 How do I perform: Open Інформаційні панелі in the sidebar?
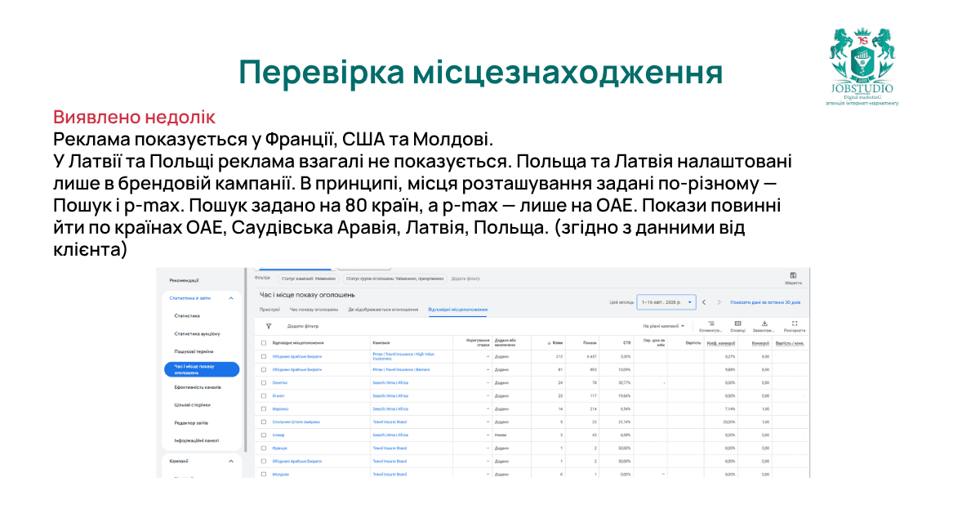click(196, 440)
